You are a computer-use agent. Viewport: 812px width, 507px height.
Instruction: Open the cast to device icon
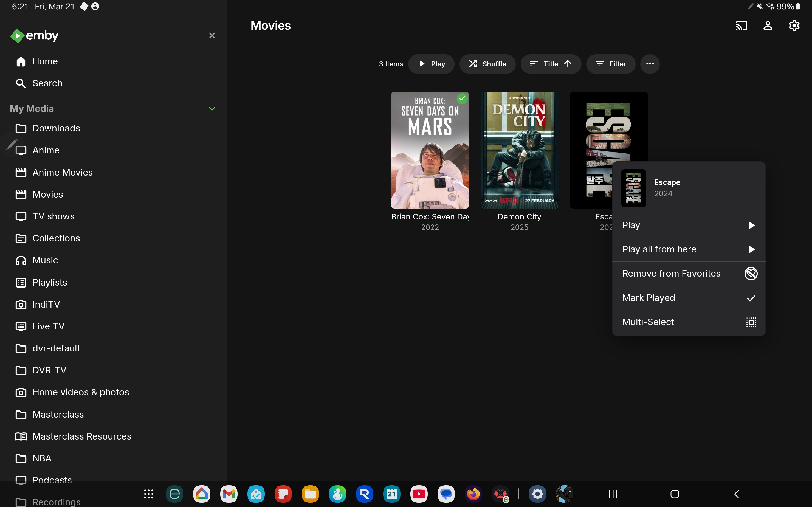[x=741, y=26]
